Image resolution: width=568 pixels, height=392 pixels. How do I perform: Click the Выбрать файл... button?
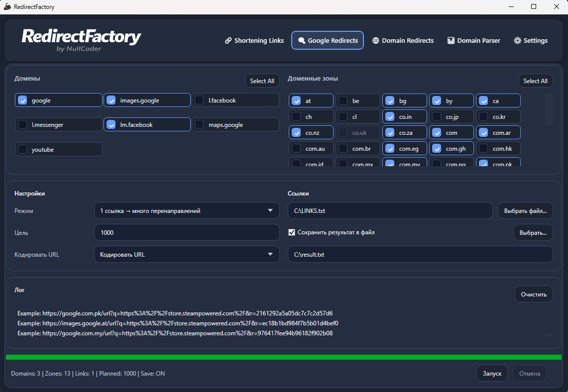[525, 211]
